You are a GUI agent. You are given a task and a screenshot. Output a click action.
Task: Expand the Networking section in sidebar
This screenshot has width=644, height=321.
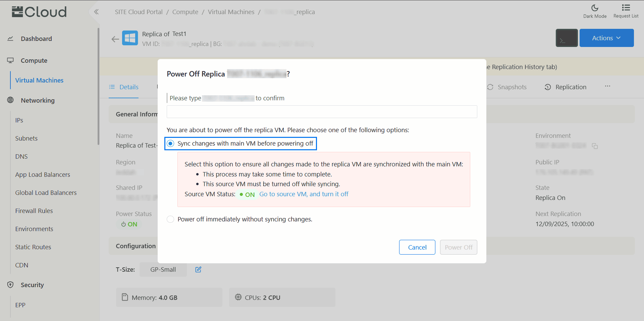coord(38,100)
